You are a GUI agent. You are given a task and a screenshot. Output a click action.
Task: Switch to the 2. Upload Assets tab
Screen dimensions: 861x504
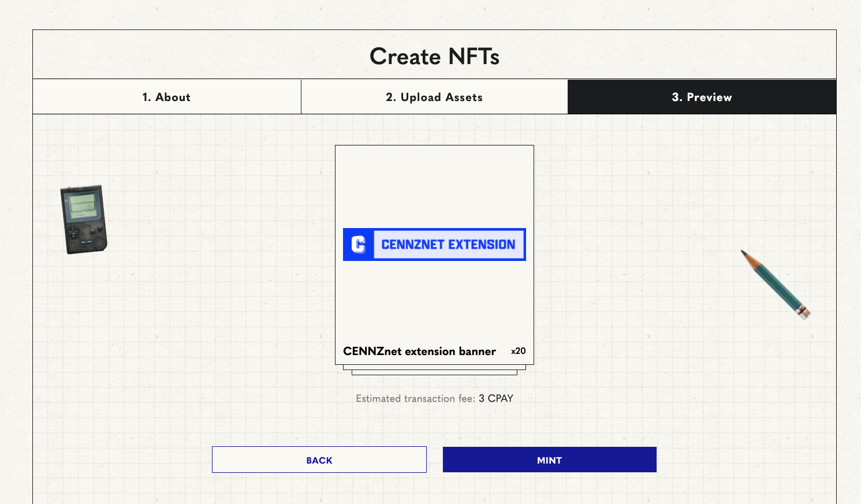pos(434,97)
